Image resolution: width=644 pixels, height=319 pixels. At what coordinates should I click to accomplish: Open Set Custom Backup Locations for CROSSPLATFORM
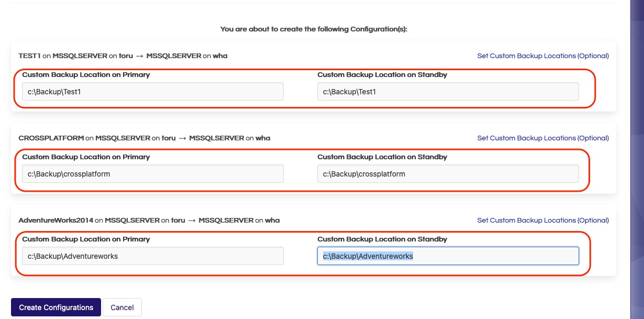[x=543, y=138]
